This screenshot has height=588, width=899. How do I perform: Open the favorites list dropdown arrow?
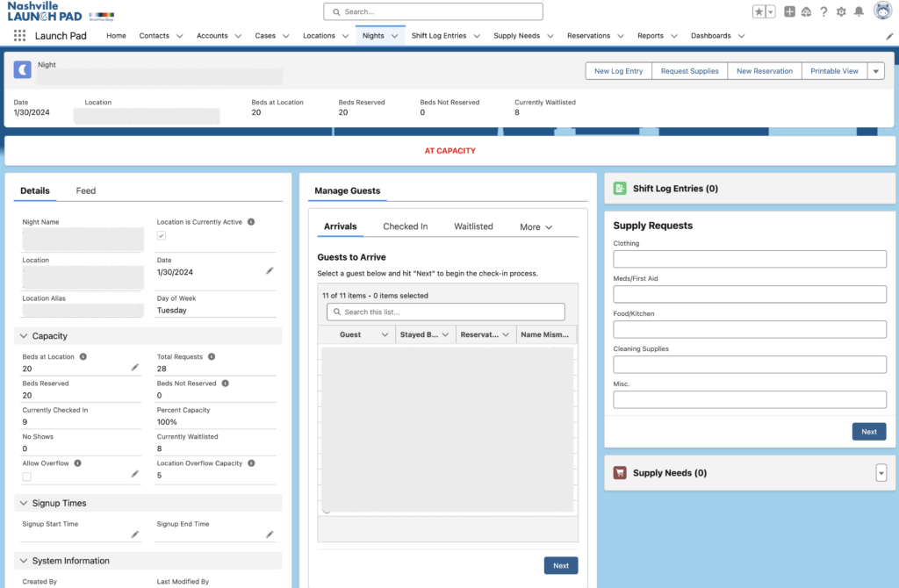[771, 11]
